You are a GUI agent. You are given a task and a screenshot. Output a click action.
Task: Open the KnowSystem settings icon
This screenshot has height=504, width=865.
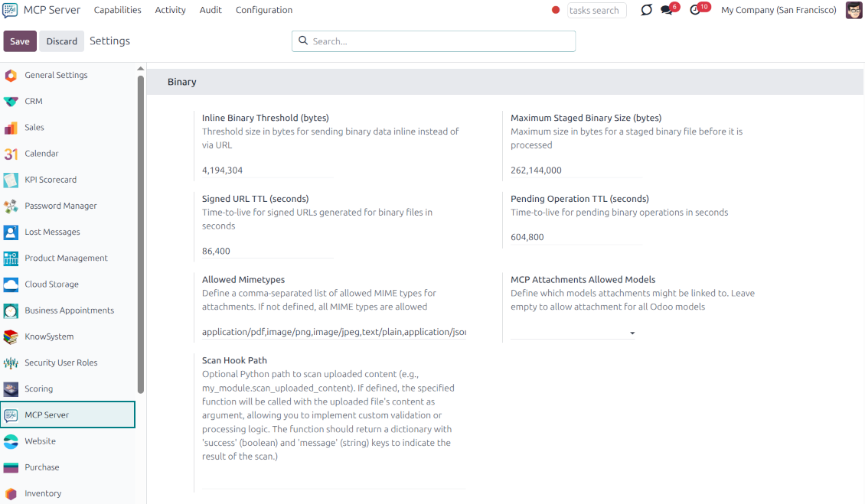point(11,337)
